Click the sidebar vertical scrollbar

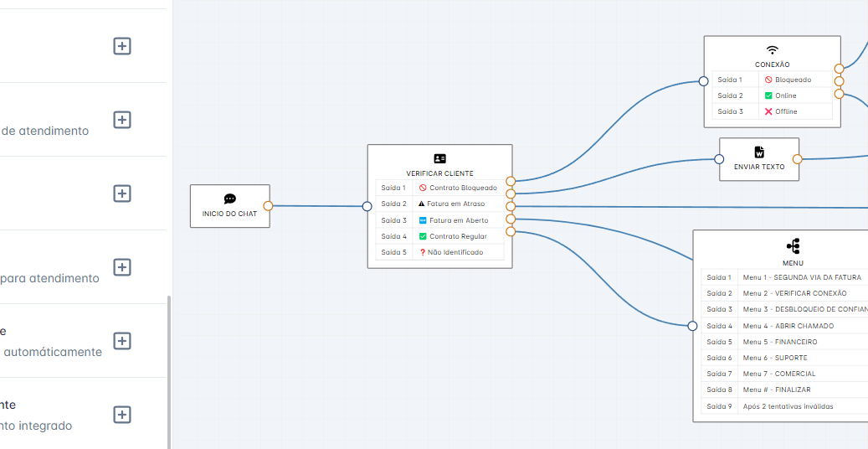[169, 371]
